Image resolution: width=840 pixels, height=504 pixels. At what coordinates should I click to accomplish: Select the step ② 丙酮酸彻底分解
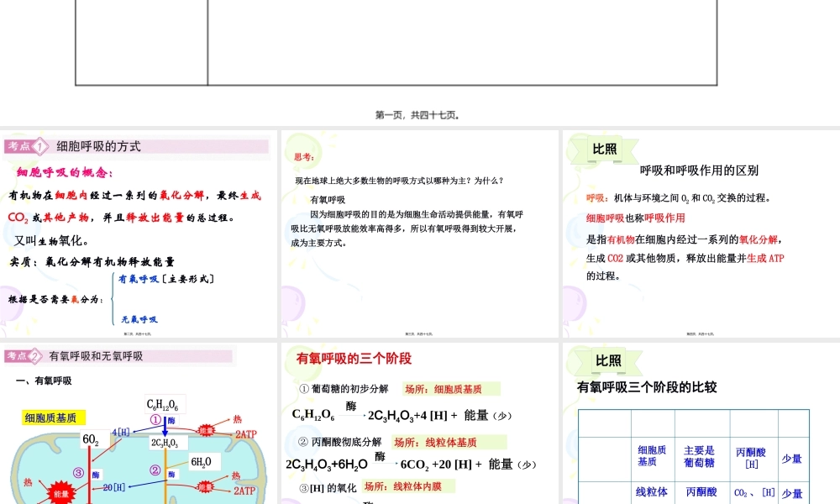tap(339, 442)
